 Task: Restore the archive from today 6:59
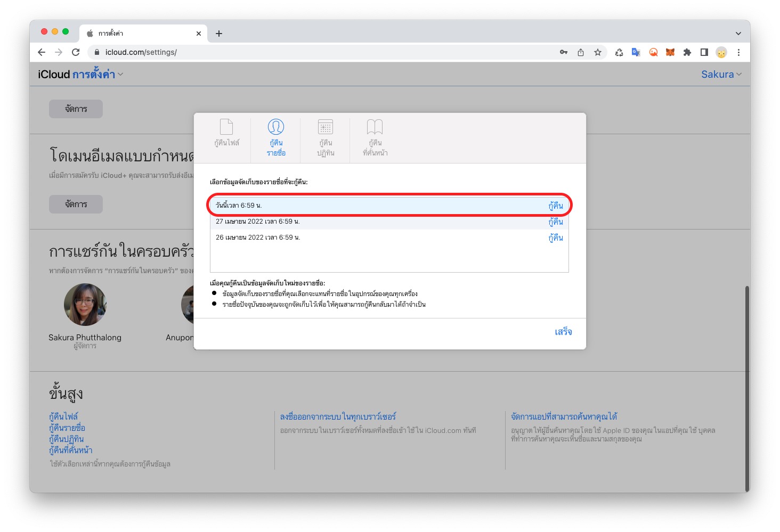click(x=556, y=206)
